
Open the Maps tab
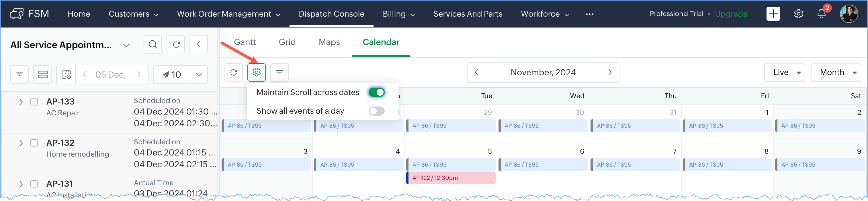329,42
